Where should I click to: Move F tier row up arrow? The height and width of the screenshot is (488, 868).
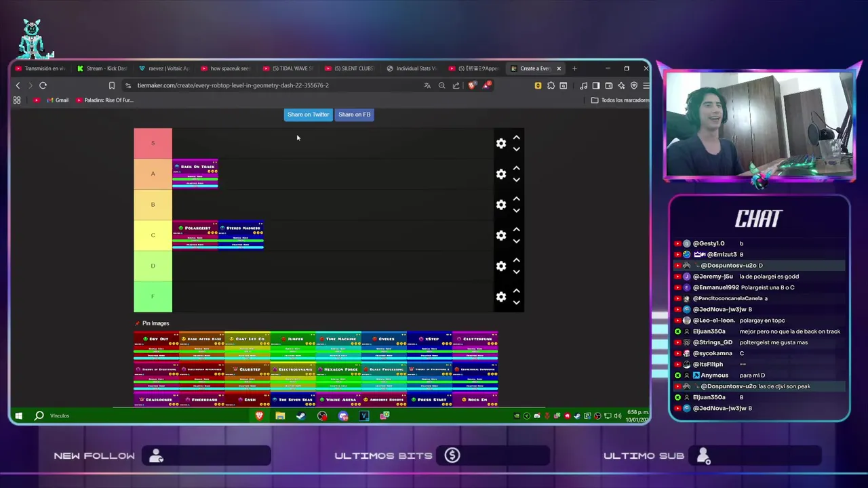[516, 291]
